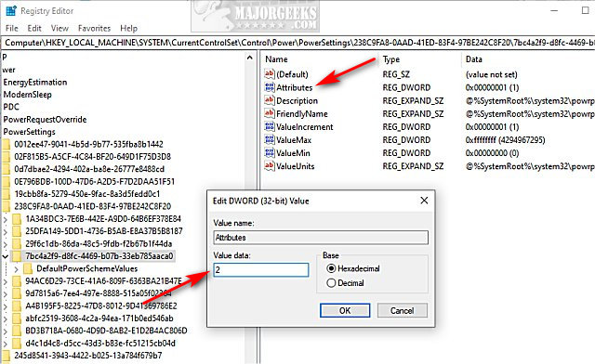The height and width of the screenshot is (364, 595).
Task: Minimize the Registry Editor window
Action: point(554,10)
